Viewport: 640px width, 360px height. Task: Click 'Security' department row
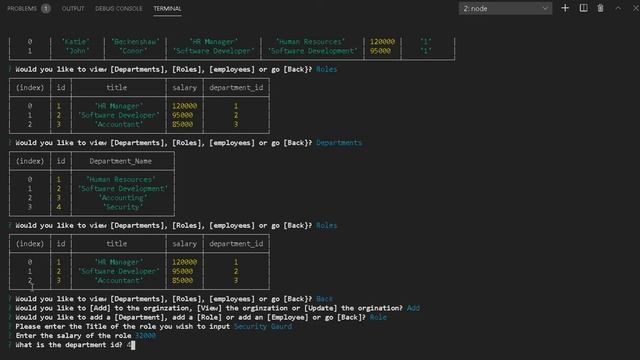point(123,207)
